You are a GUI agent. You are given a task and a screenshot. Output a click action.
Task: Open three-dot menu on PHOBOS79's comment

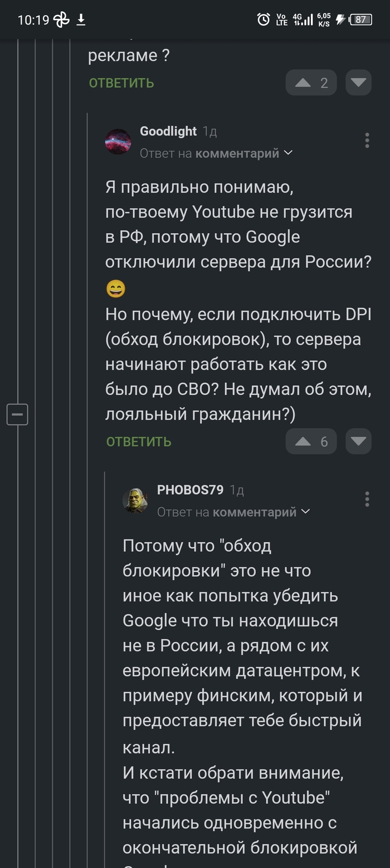pyautogui.click(x=367, y=499)
